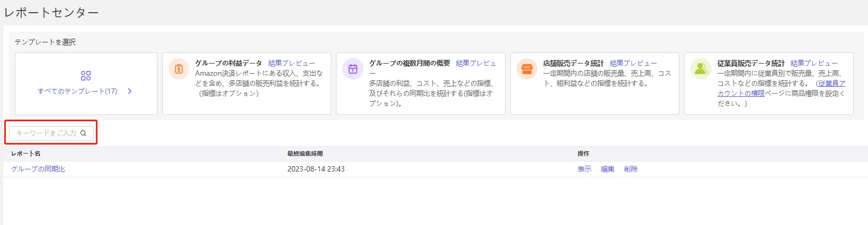Click 編集 for グループの同期比
The image size is (868, 225).
[608, 169]
